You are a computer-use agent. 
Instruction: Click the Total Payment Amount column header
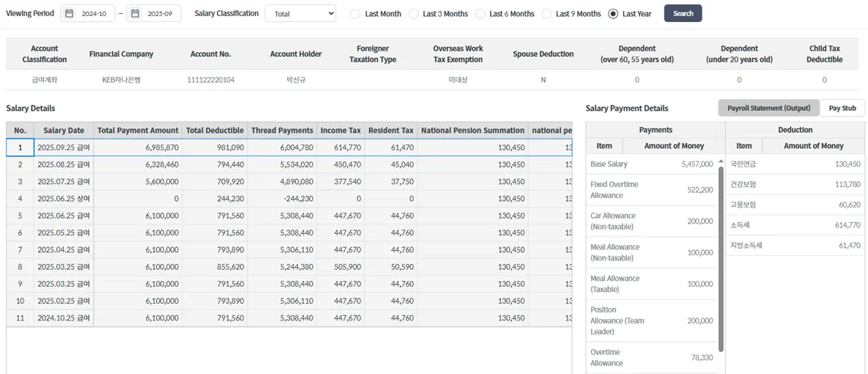pos(138,131)
